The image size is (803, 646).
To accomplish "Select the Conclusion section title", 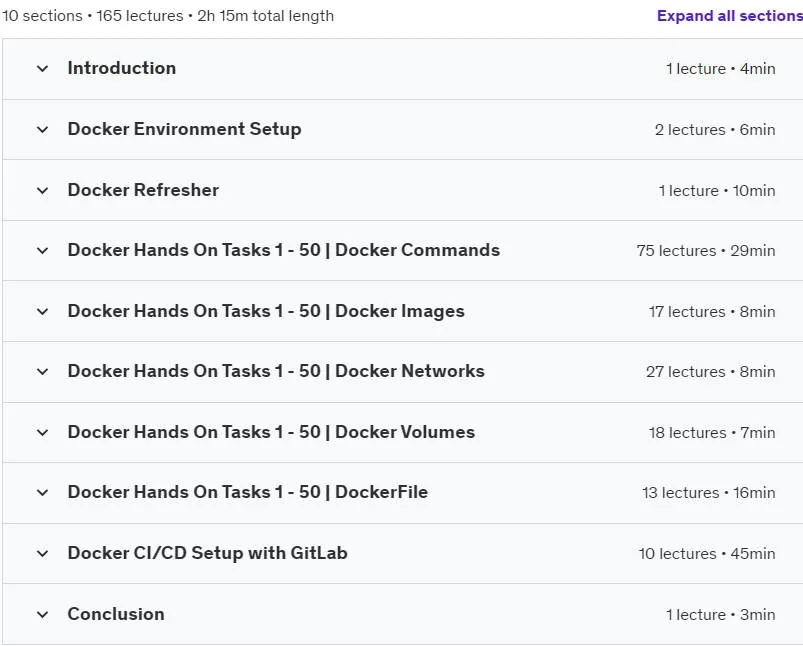I will (x=116, y=614).
